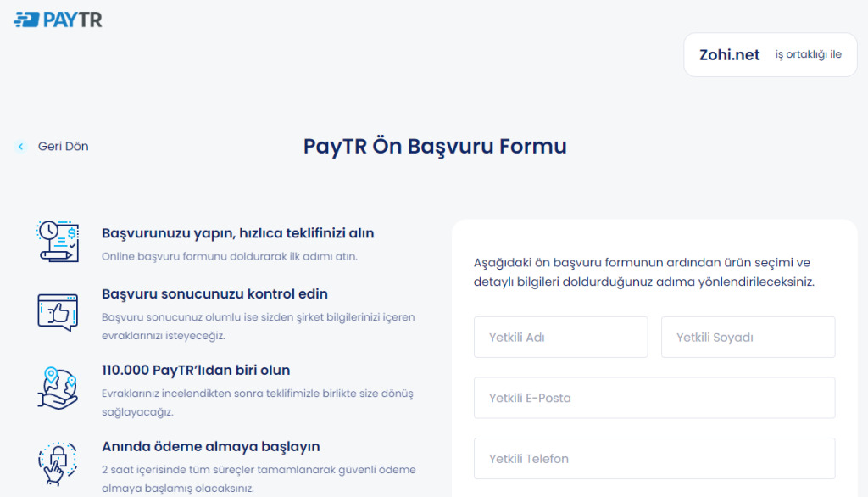This screenshot has width=868, height=497.
Task: Click into the Yetkili E-Posta field
Action: pyautogui.click(x=654, y=398)
